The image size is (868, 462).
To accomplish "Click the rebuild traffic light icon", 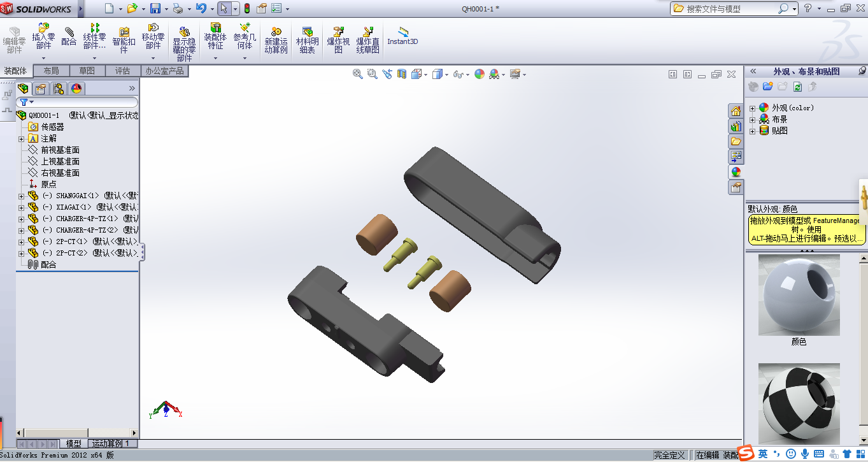I will click(x=246, y=8).
